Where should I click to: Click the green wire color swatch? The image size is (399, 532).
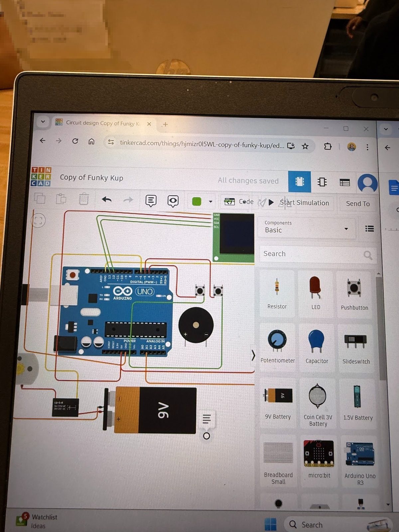tap(197, 201)
